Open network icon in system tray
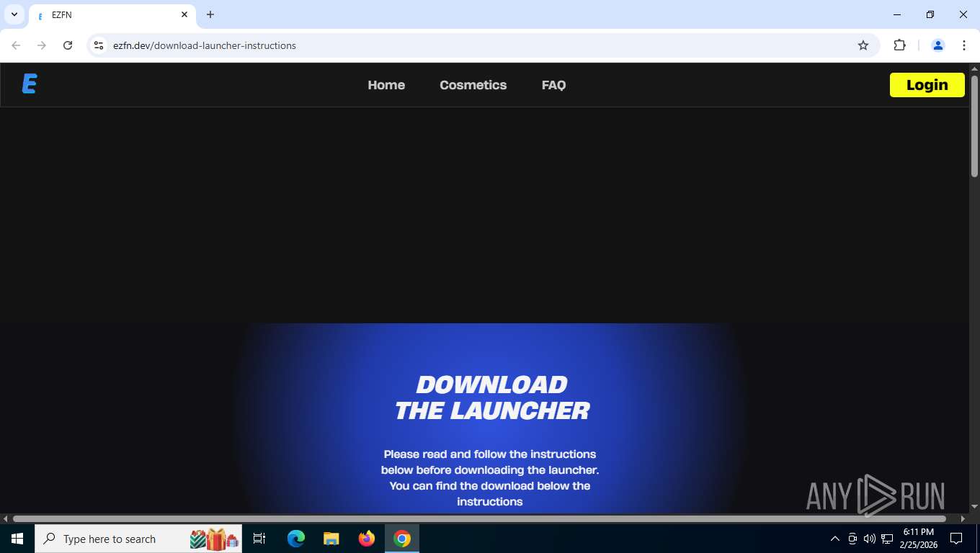This screenshot has width=980, height=553. point(887,539)
